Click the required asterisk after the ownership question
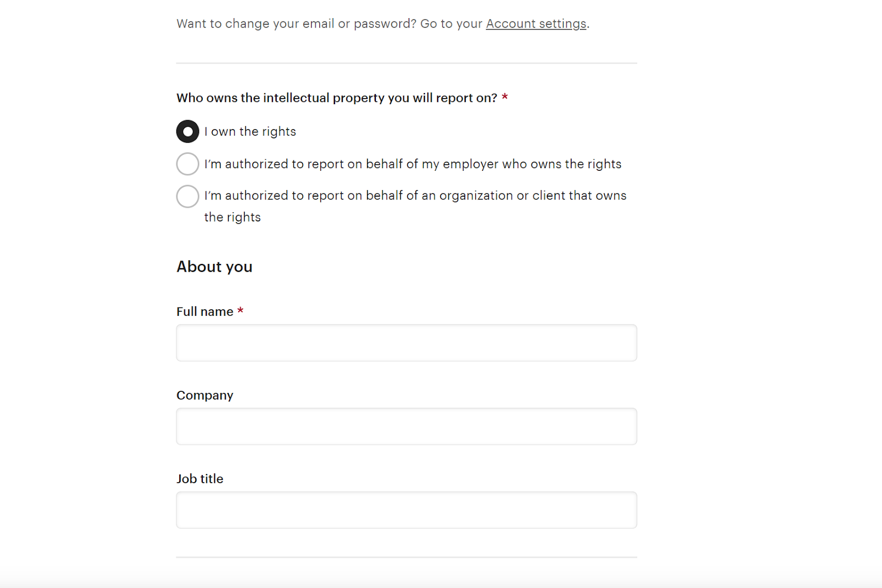The image size is (882, 588). coord(504,98)
